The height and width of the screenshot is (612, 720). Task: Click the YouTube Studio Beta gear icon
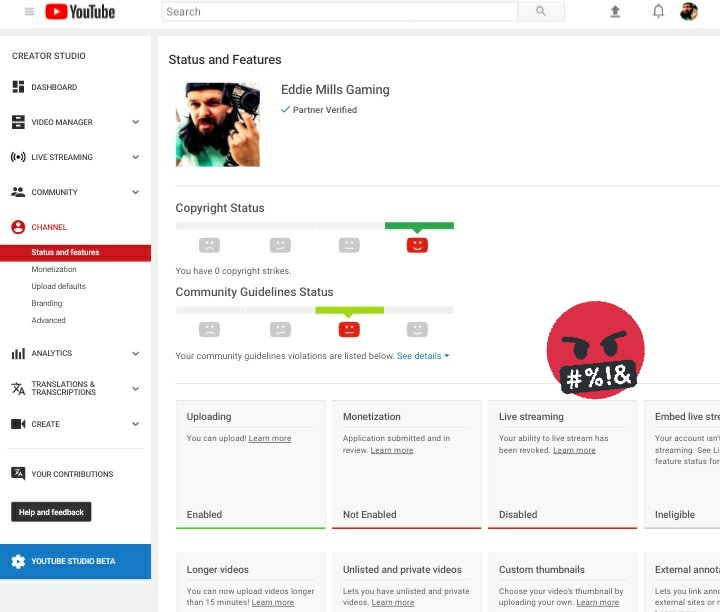[x=18, y=561]
